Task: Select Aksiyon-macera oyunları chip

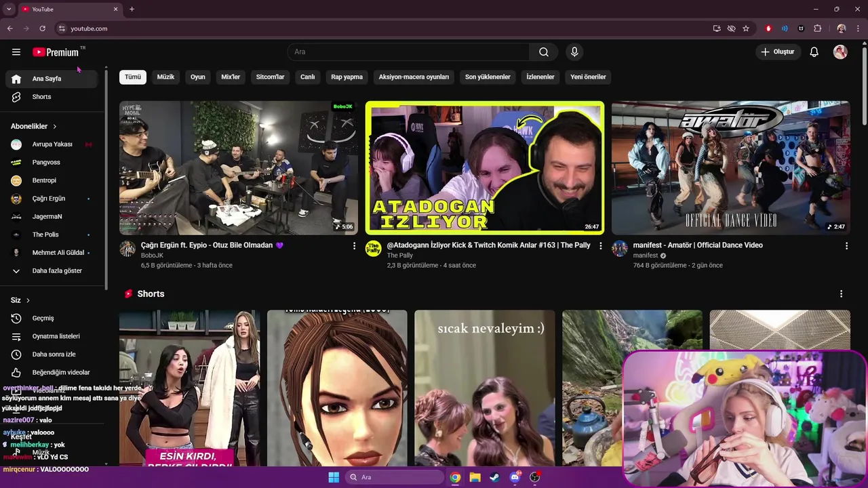Action: click(x=414, y=77)
